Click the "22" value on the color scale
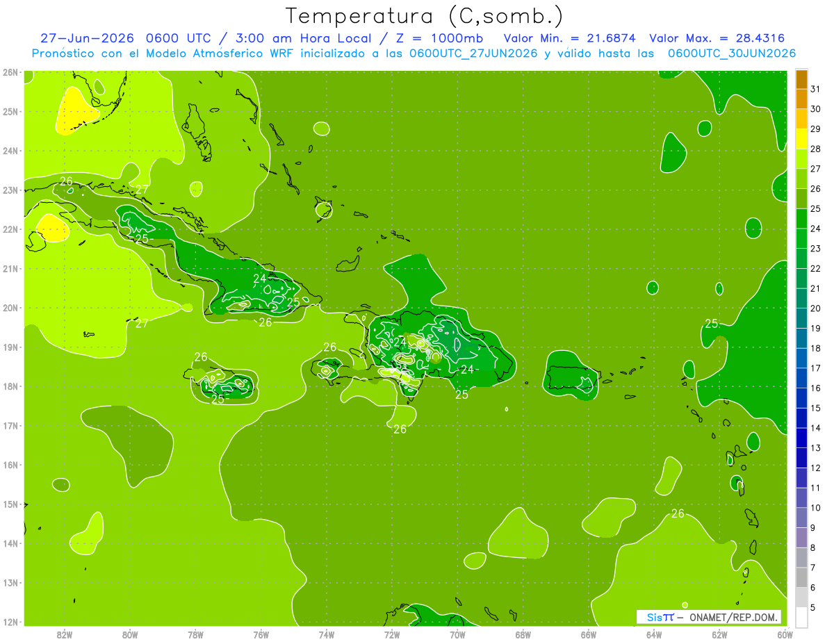834x644 pixels. (815, 268)
